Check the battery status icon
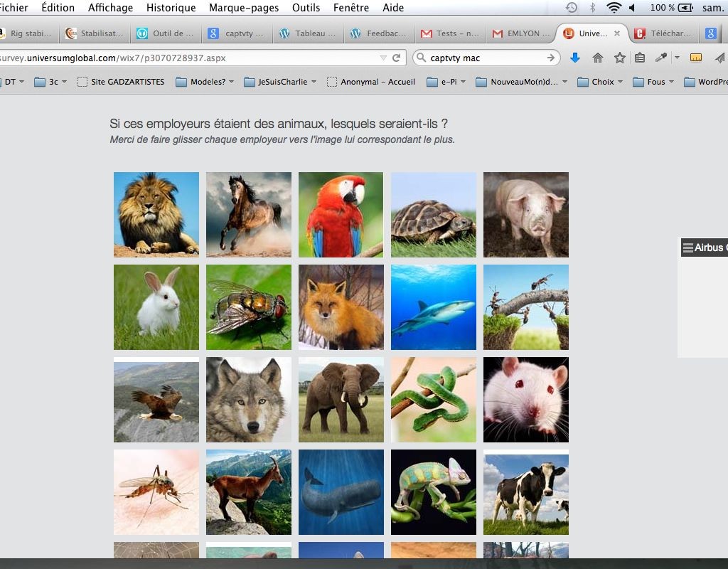Image resolution: width=728 pixels, height=569 pixels. (x=686, y=7)
